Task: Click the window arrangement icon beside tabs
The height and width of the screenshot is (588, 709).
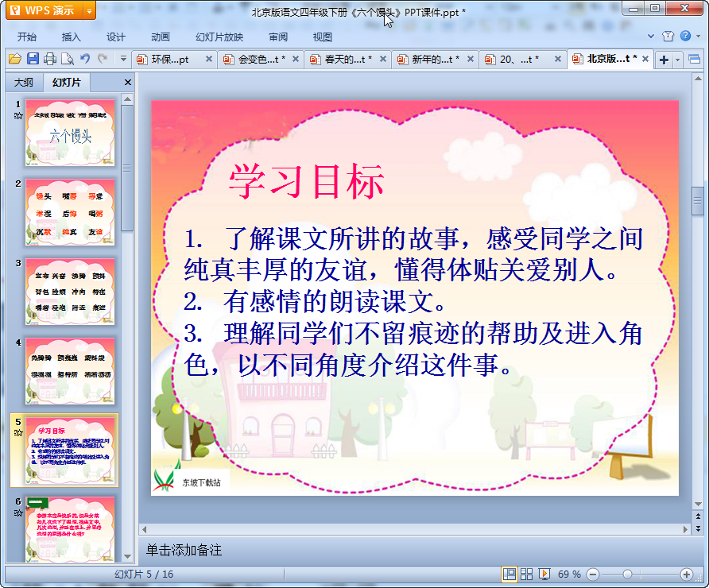Action: [694, 60]
